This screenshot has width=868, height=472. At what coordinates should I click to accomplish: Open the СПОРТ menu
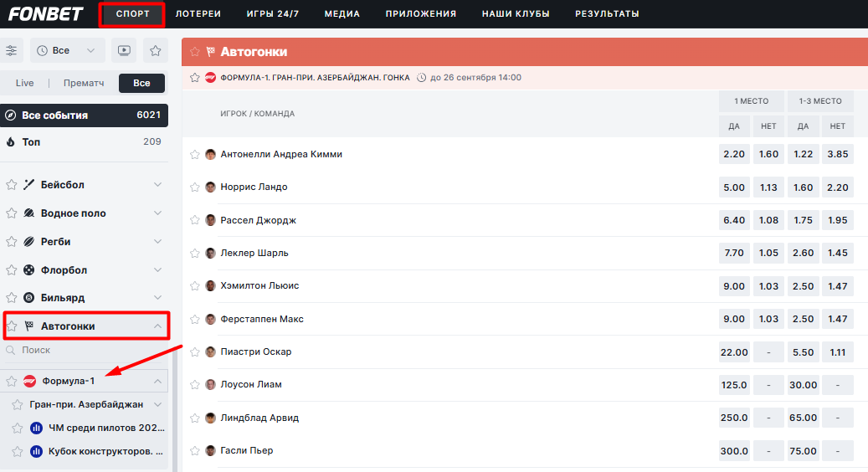[x=132, y=14]
